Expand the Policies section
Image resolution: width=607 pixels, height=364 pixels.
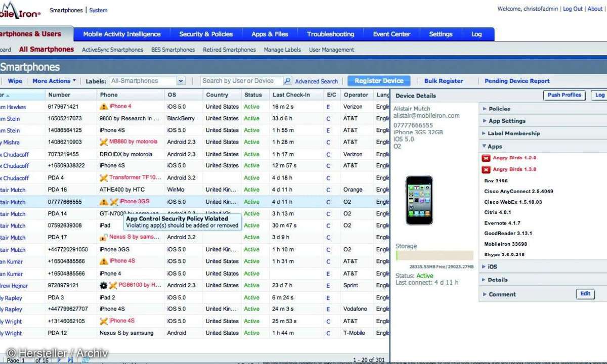tap(543, 109)
